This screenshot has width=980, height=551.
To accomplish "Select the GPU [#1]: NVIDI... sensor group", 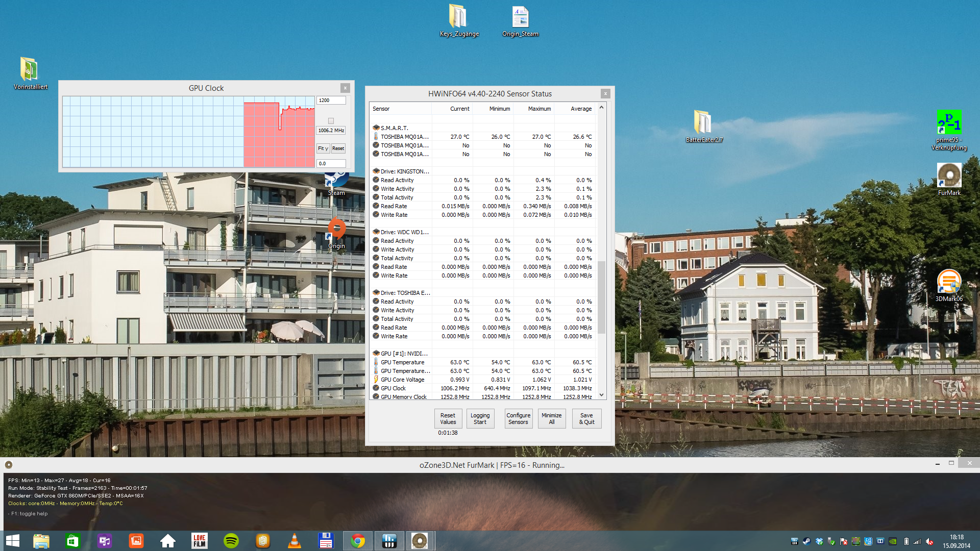I will click(404, 354).
